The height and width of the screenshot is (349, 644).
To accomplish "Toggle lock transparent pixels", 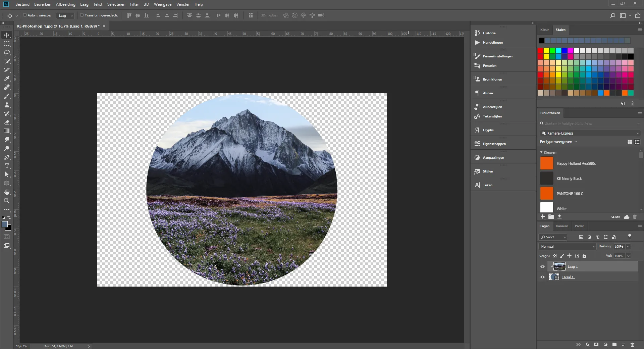I will (555, 256).
